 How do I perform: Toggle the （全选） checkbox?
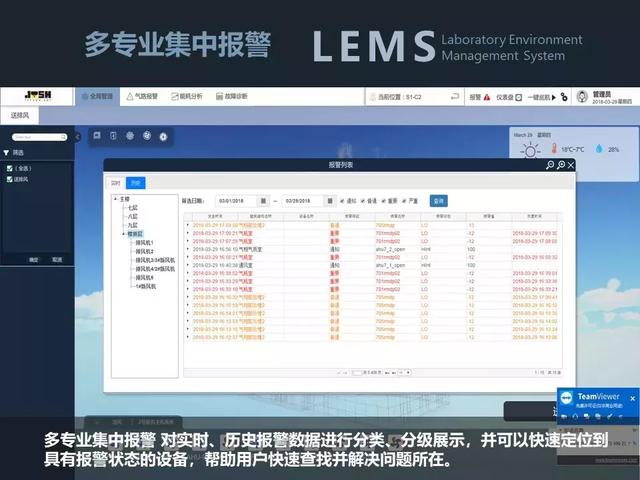[x=9, y=168]
